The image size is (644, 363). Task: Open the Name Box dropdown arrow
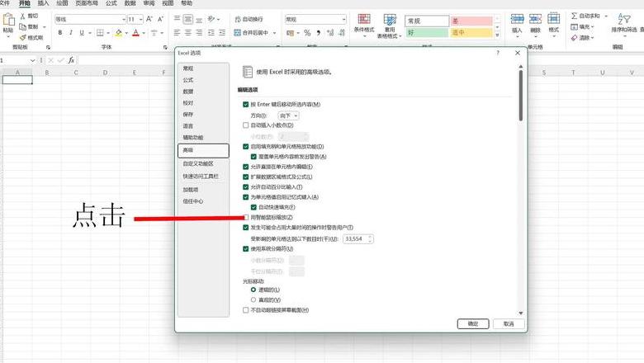(32, 60)
